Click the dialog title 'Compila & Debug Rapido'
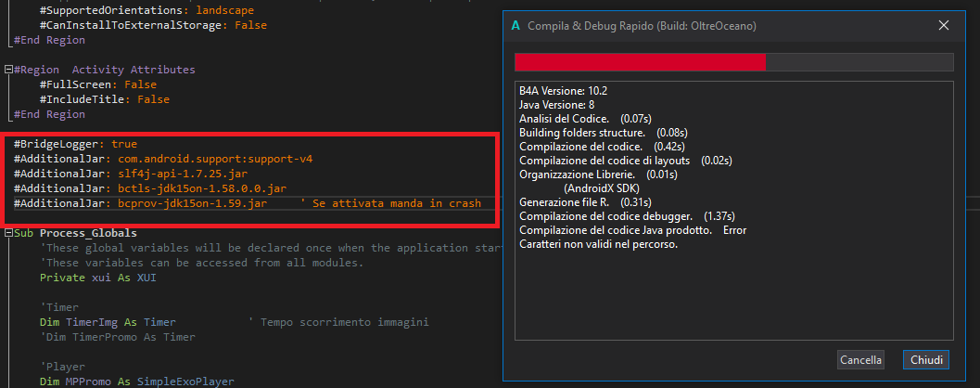The height and width of the screenshot is (388, 980). coord(642,25)
